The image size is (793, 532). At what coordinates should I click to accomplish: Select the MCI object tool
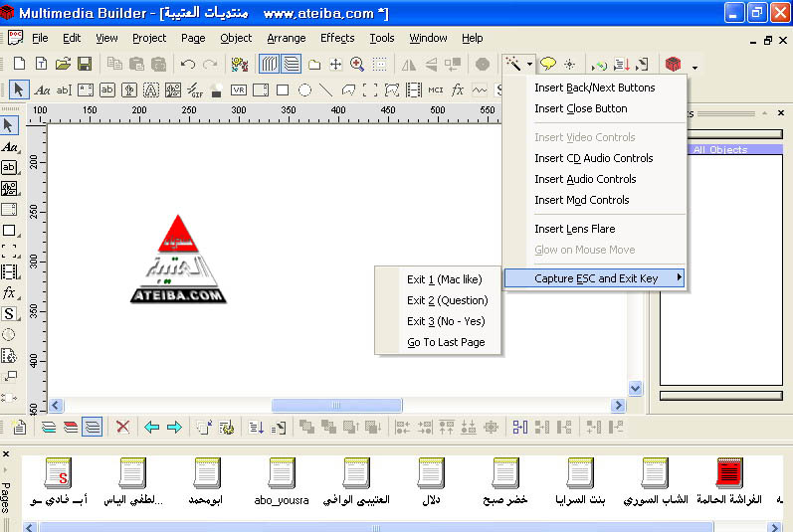436,90
